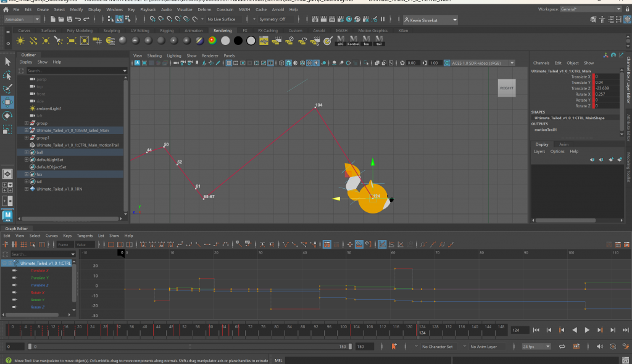The image size is (632, 364).
Task: Switch to the Animation shelf tab
Action: coord(193,31)
